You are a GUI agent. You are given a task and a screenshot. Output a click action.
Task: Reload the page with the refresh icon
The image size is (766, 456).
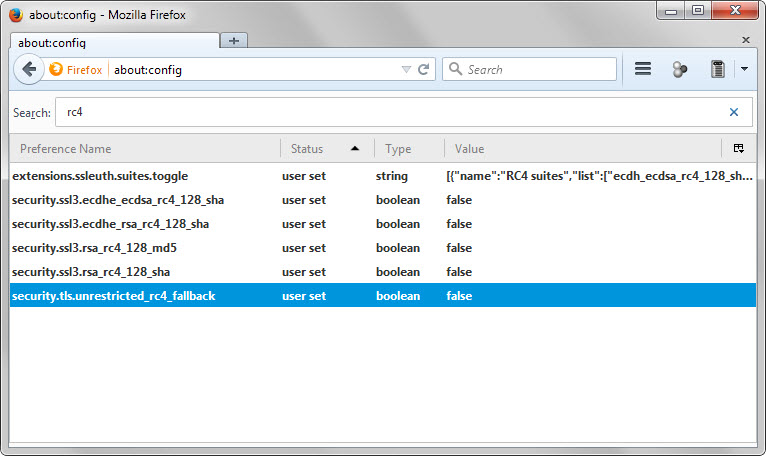pyautogui.click(x=424, y=69)
